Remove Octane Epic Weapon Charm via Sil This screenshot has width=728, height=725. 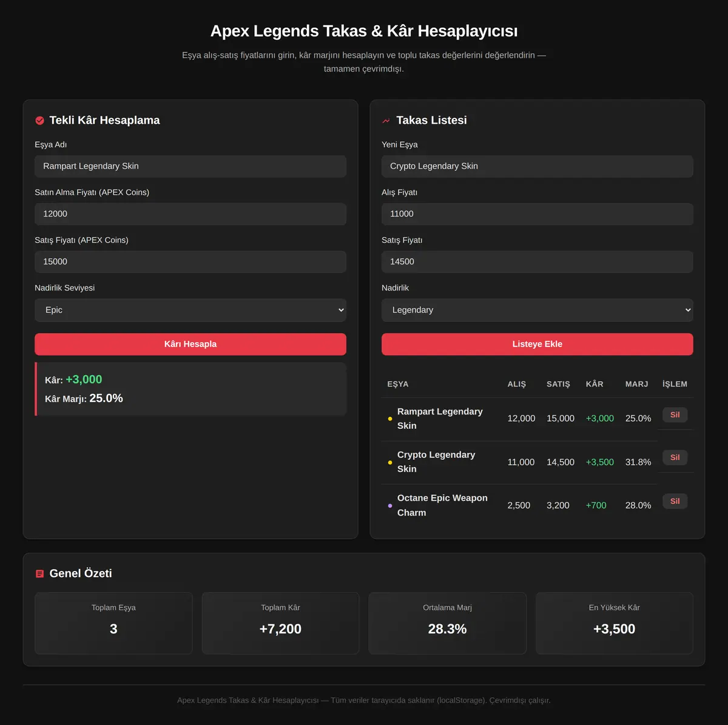pyautogui.click(x=675, y=501)
